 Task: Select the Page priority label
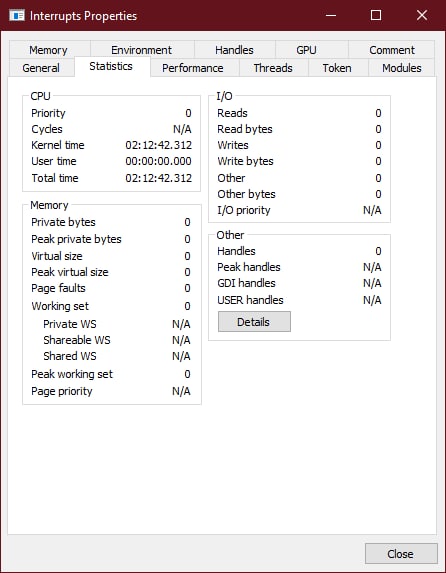click(62, 391)
